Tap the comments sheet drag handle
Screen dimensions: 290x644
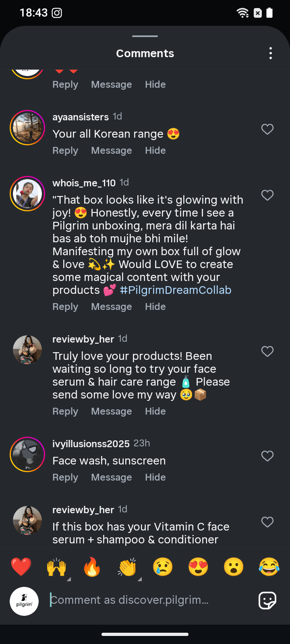coord(145,36)
